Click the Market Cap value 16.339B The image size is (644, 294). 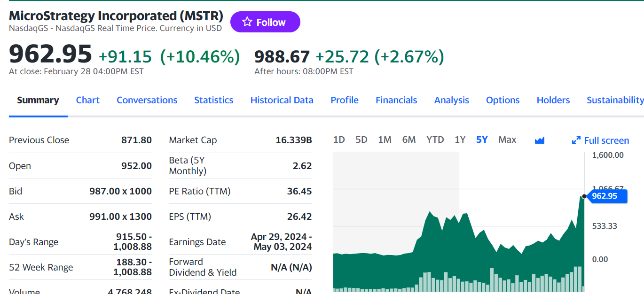coord(294,140)
